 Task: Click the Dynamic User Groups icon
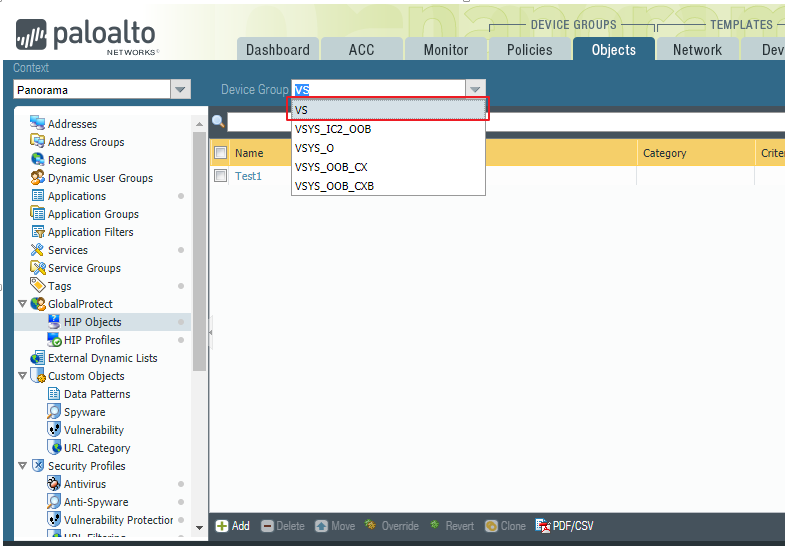pos(38,177)
